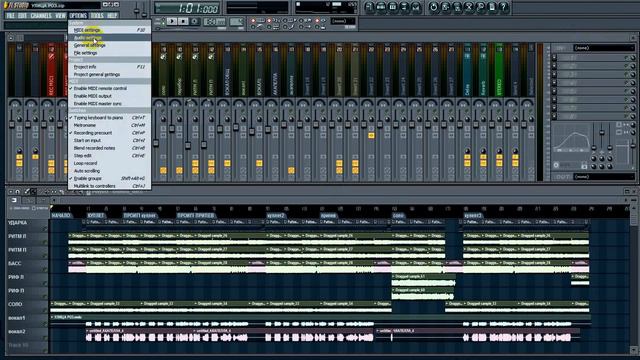
Task: Click the render export toolbar icon
Action: (457, 7)
